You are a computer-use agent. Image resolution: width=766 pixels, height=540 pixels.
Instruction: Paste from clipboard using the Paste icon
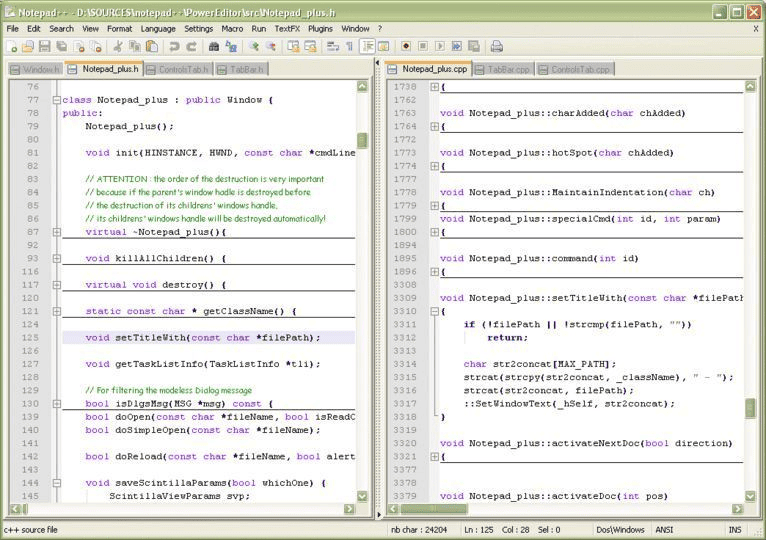[152, 46]
